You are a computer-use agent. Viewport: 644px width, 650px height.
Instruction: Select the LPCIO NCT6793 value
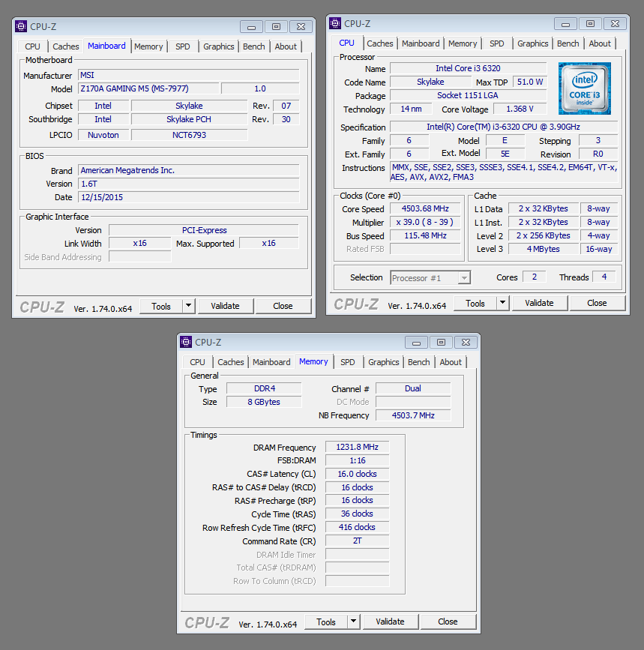click(x=190, y=135)
